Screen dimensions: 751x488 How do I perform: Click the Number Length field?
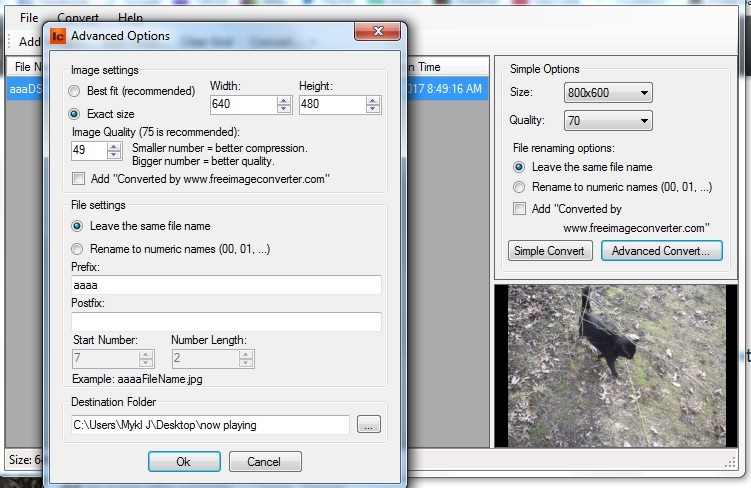coord(205,358)
